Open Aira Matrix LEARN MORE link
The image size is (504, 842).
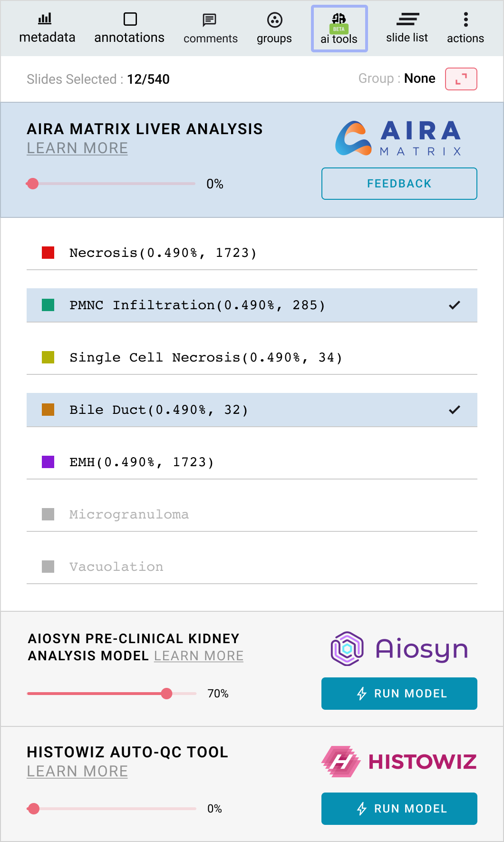(x=77, y=148)
